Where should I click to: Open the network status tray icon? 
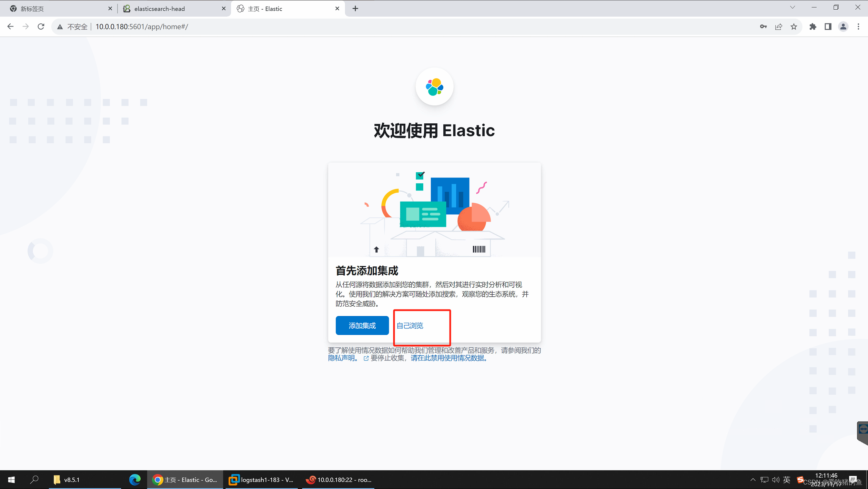coord(764,479)
